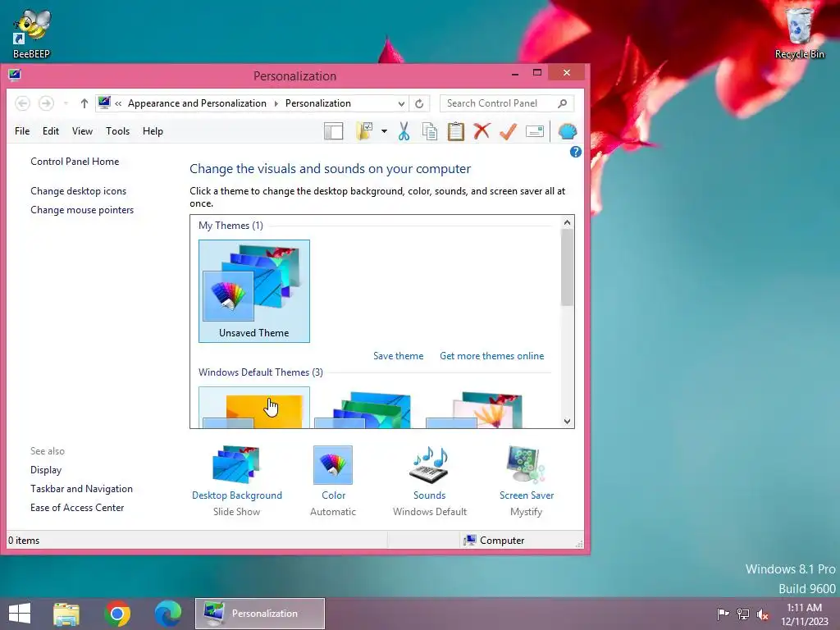Open the View menu
The width and height of the screenshot is (840, 630).
coord(83,131)
